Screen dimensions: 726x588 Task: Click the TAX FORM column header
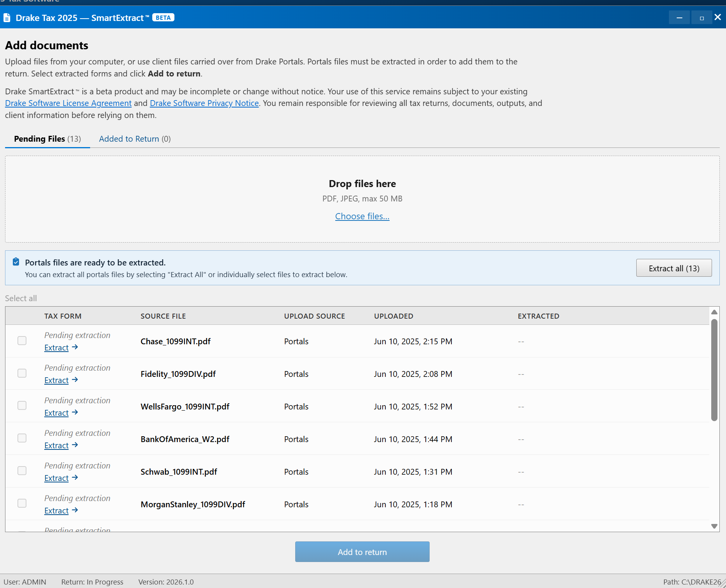point(63,316)
